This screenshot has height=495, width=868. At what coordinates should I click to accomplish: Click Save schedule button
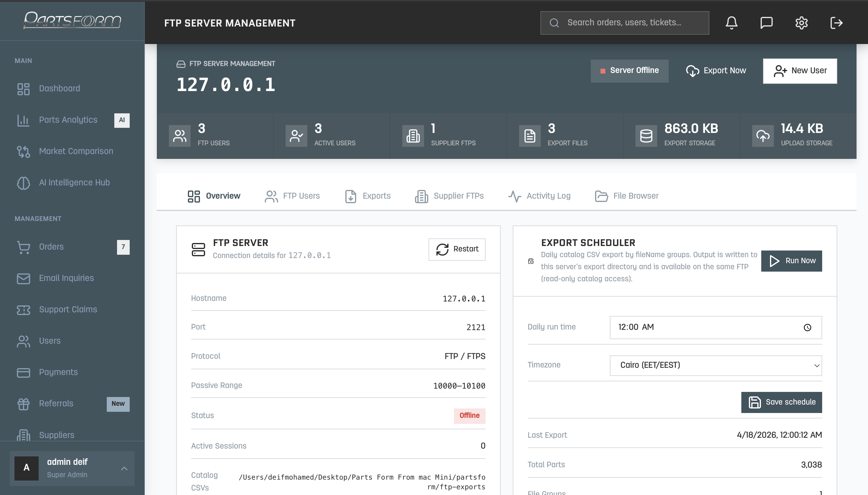click(x=781, y=402)
